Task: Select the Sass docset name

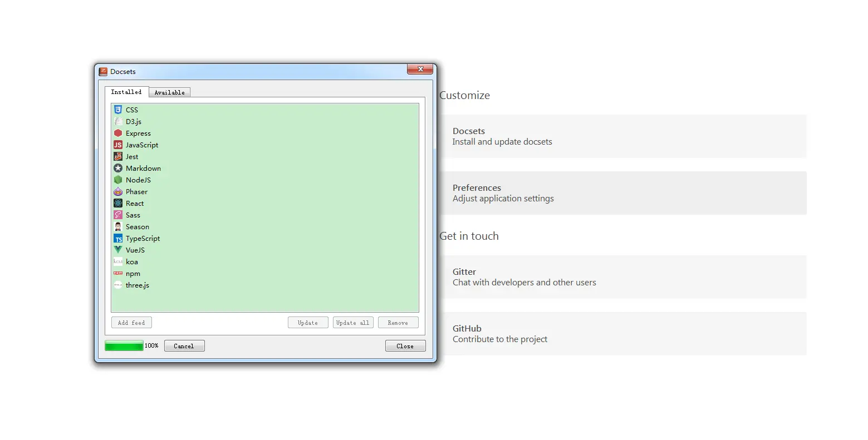Action: coord(133,215)
